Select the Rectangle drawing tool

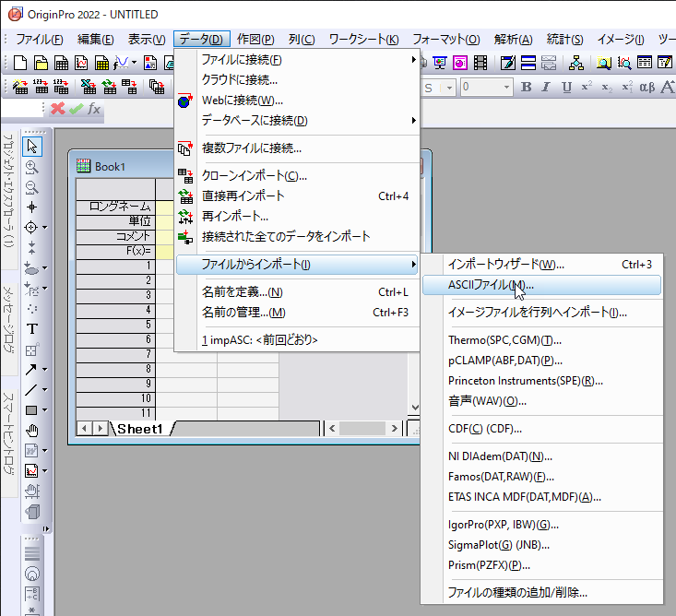[31, 410]
